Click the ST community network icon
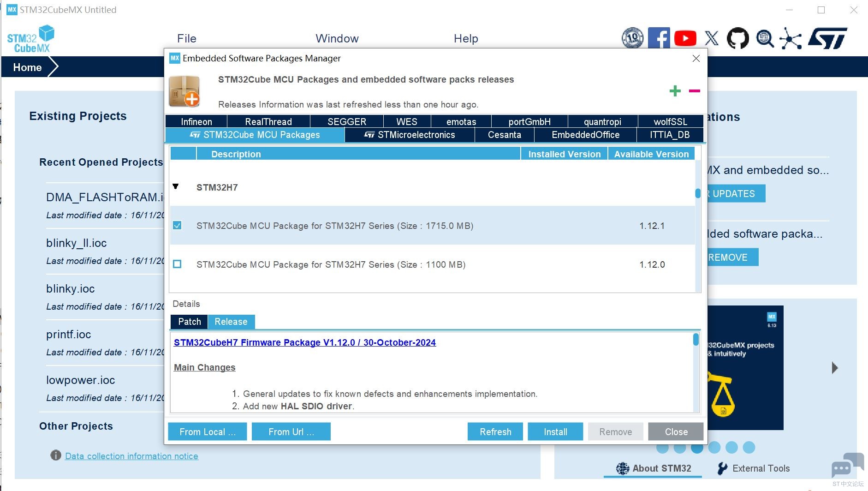This screenshot has height=491, width=868. pyautogui.click(x=791, y=38)
